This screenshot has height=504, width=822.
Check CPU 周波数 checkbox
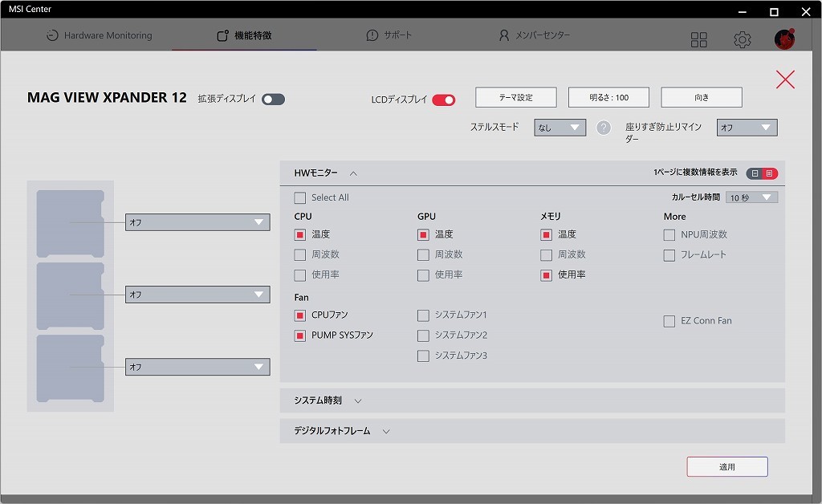(300, 255)
